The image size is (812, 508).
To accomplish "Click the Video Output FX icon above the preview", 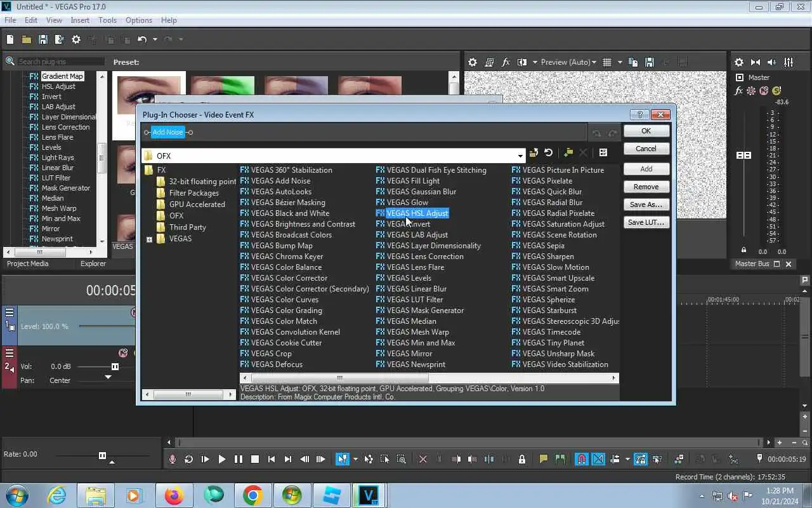I will tap(506, 62).
